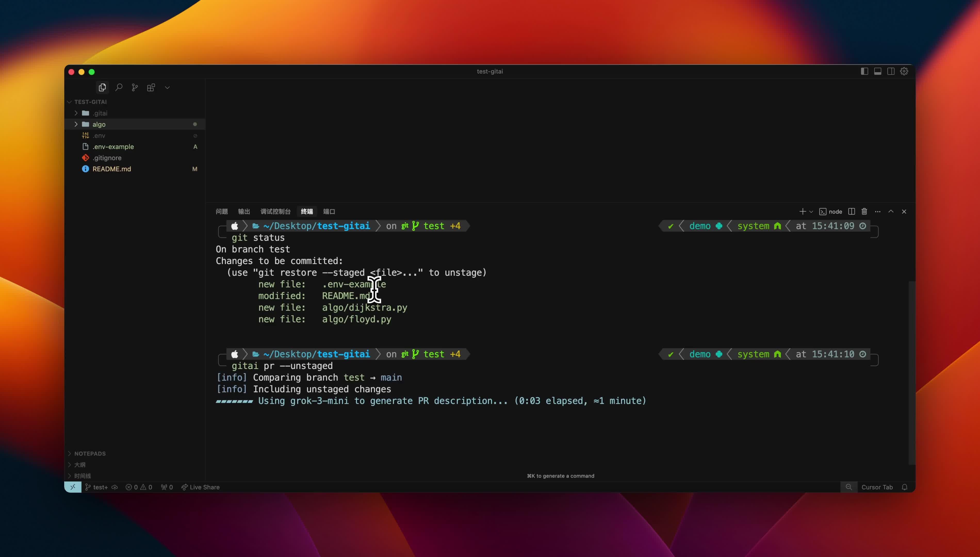
Task: Open the new terminal dropdown arrow
Action: (811, 211)
